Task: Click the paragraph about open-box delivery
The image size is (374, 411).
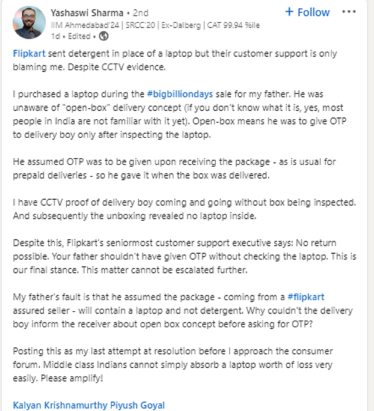Action: coord(179,114)
